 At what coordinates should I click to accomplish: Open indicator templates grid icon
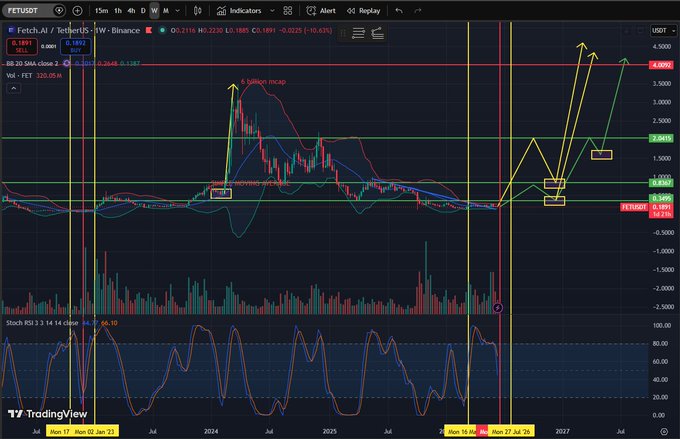coord(288,10)
